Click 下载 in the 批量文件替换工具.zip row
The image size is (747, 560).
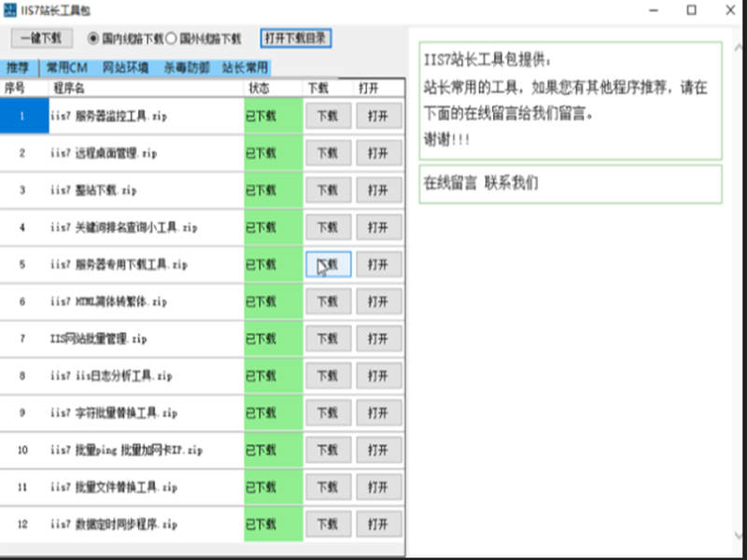(329, 487)
